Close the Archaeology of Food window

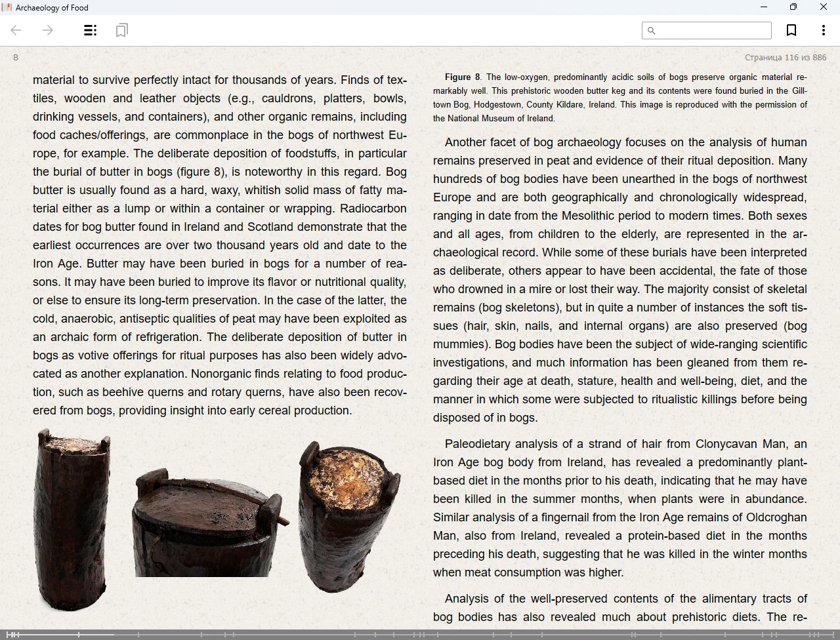pos(823,7)
